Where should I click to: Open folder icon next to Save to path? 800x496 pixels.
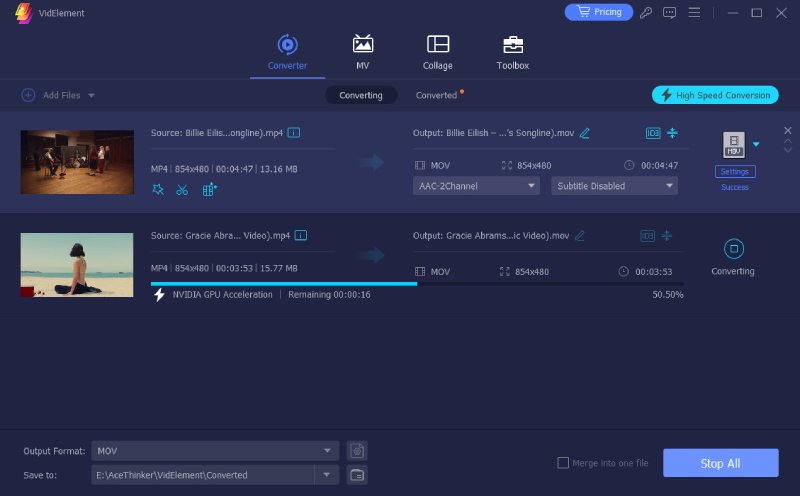point(357,475)
